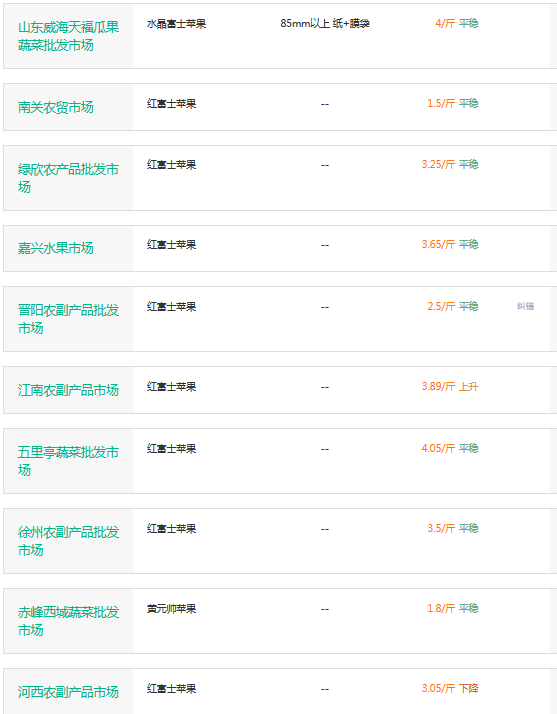The width and height of the screenshot is (557, 714).
Task: Open 河西农副产品市场 market link
Action: point(68,692)
